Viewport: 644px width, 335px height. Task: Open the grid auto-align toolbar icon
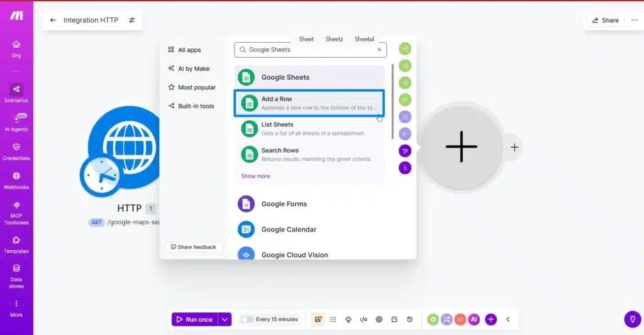[333, 319]
